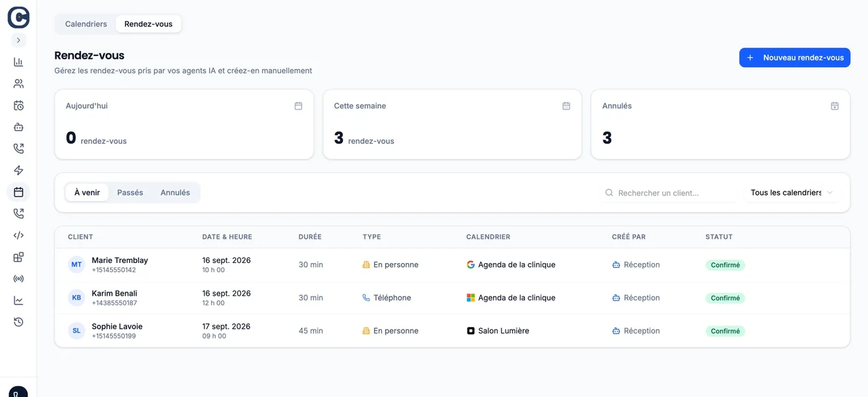Click the MT avatar for Marie Tremblay

(76, 265)
